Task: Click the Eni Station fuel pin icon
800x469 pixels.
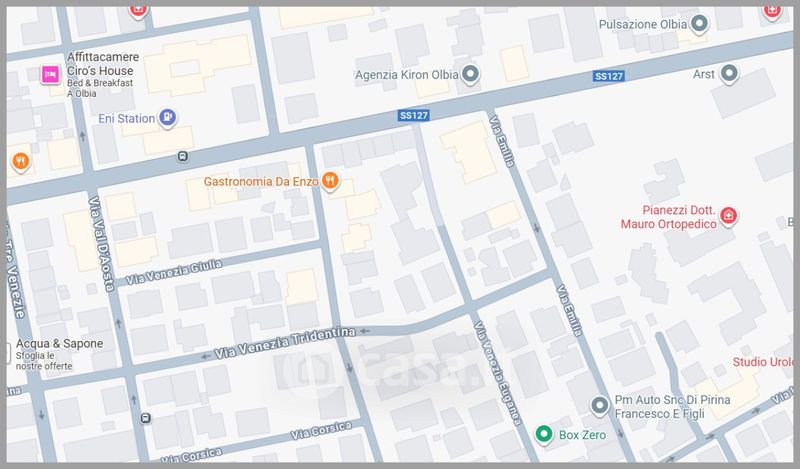Action: pos(167,118)
